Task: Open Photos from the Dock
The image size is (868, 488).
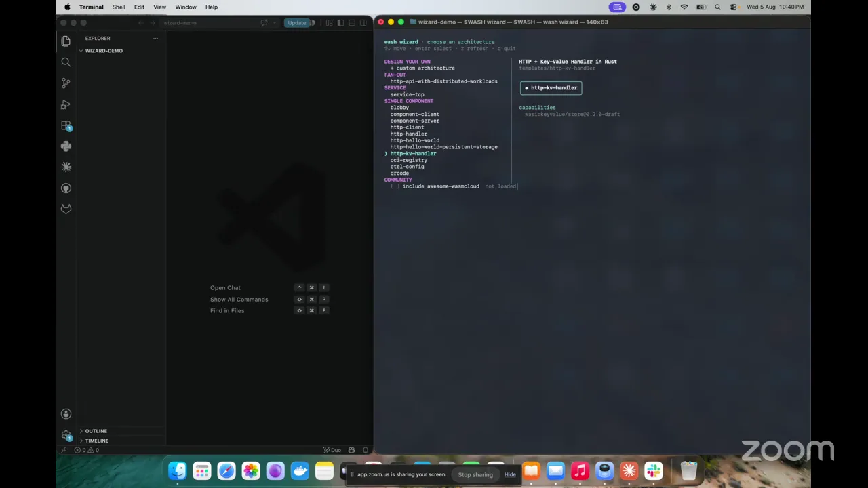Action: point(251,470)
